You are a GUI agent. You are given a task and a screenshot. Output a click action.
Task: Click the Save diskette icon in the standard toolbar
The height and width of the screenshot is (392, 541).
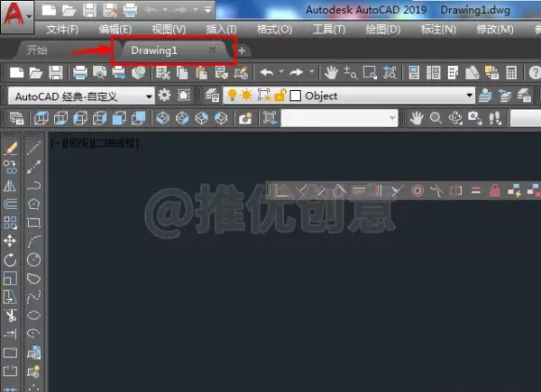[56, 73]
